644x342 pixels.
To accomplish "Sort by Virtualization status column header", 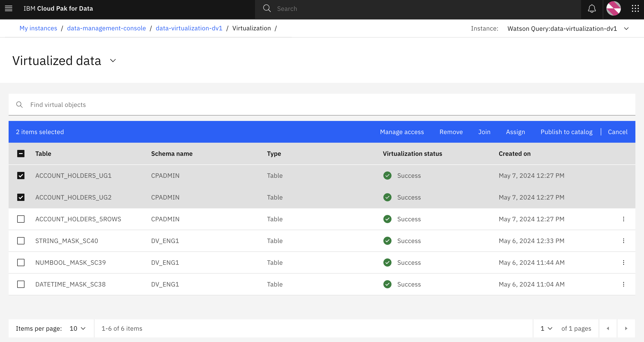I will pyautogui.click(x=412, y=154).
